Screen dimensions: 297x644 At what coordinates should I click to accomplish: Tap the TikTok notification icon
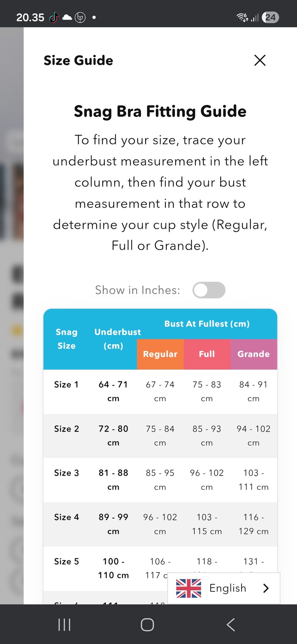tap(54, 18)
